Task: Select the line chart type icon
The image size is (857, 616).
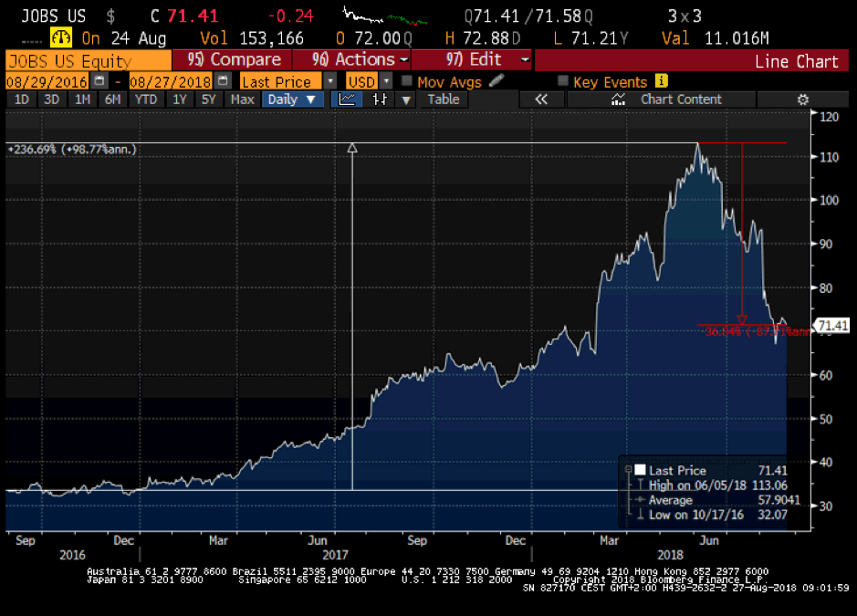Action: pyautogui.click(x=347, y=99)
